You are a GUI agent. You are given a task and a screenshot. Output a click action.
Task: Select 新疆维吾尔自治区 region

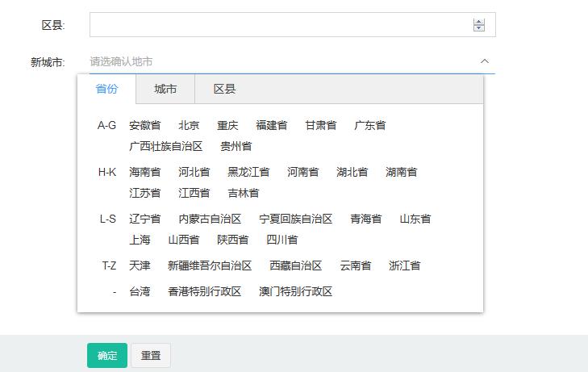point(210,265)
